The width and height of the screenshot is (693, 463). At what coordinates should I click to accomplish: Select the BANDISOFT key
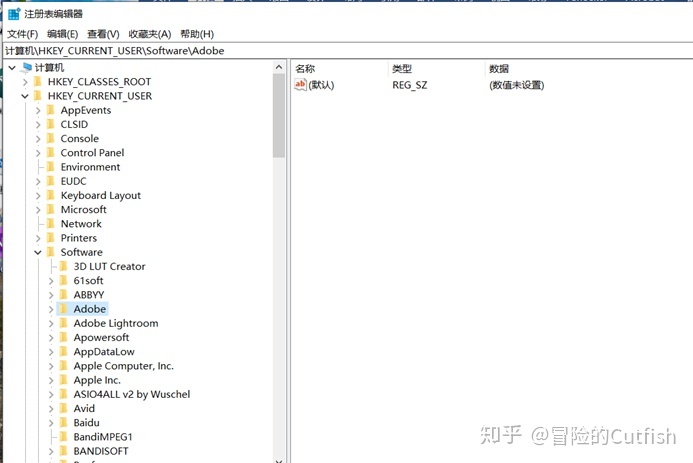click(x=101, y=451)
